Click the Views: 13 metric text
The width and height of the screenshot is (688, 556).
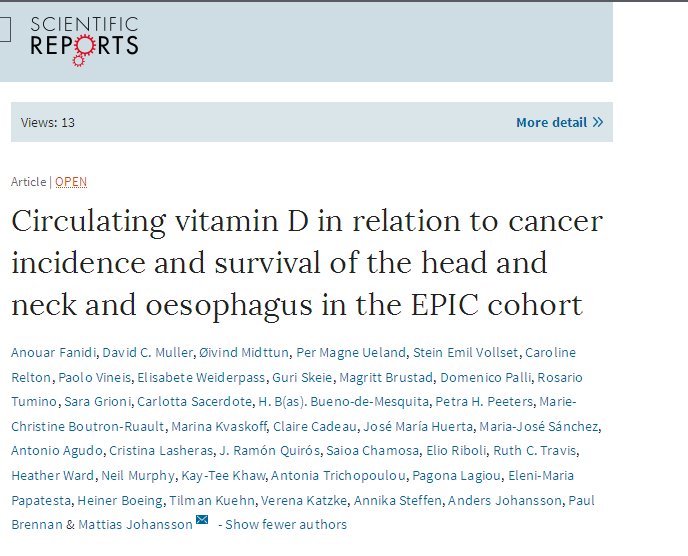pyautogui.click(x=48, y=123)
